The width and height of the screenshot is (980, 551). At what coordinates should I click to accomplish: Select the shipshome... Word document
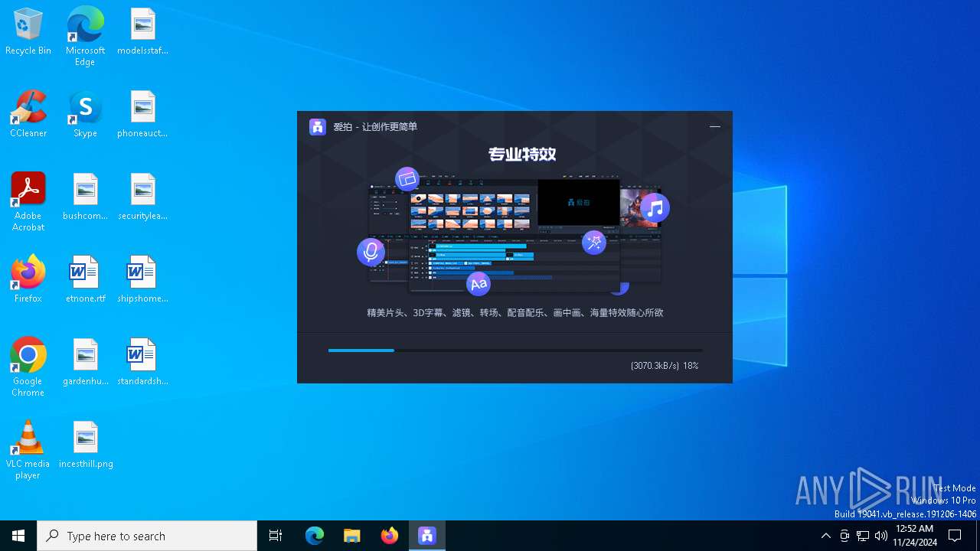pos(142,280)
